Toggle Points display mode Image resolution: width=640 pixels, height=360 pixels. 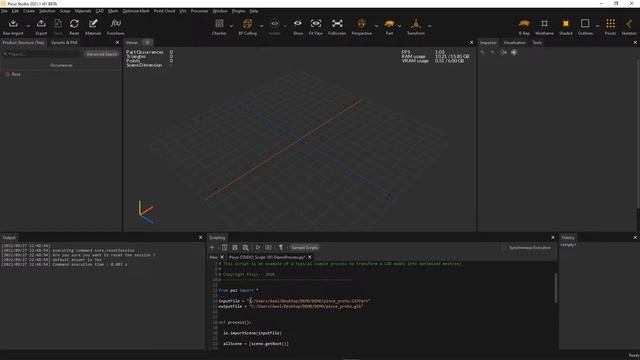coord(610,24)
